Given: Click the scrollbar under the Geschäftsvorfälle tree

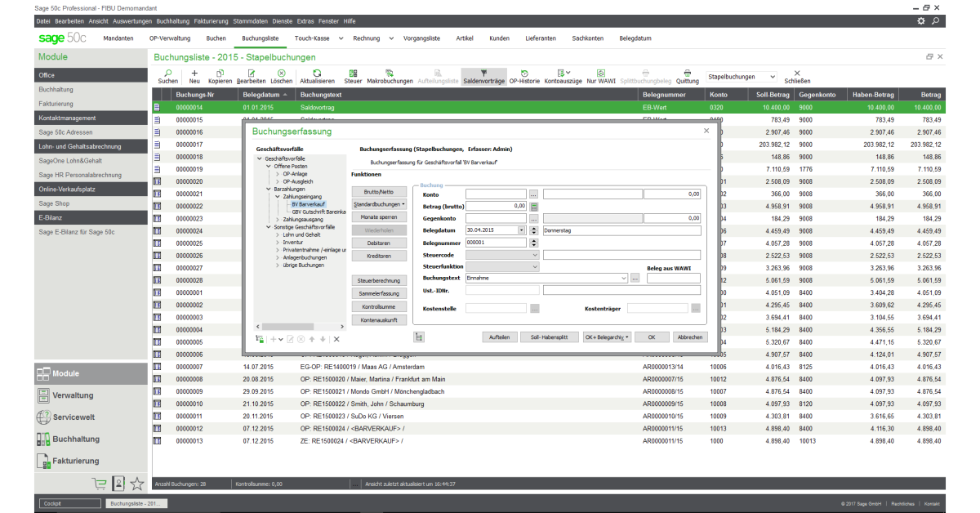Looking at the screenshot, I should click(x=301, y=328).
